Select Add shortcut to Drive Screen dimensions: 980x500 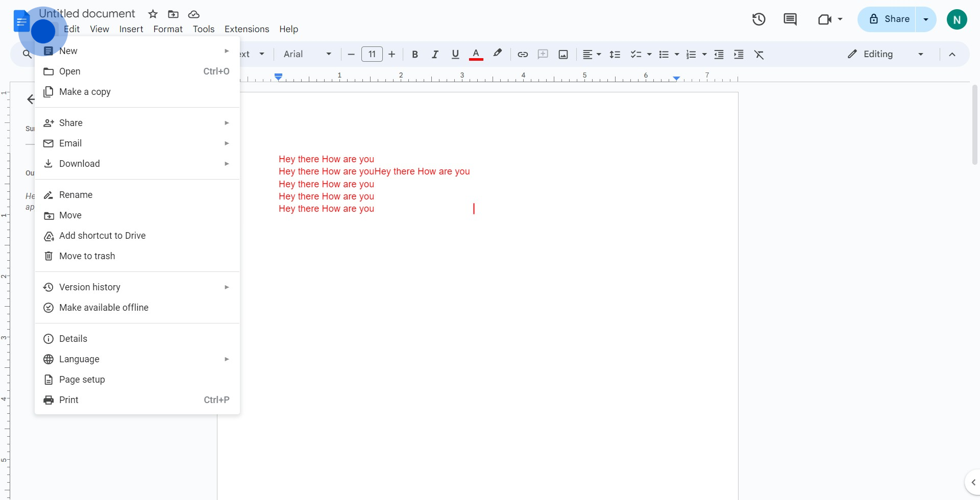(137, 236)
